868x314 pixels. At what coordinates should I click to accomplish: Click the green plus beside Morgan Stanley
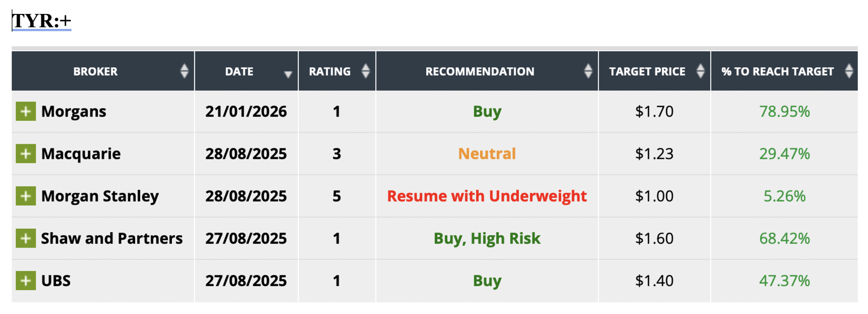pos(25,196)
